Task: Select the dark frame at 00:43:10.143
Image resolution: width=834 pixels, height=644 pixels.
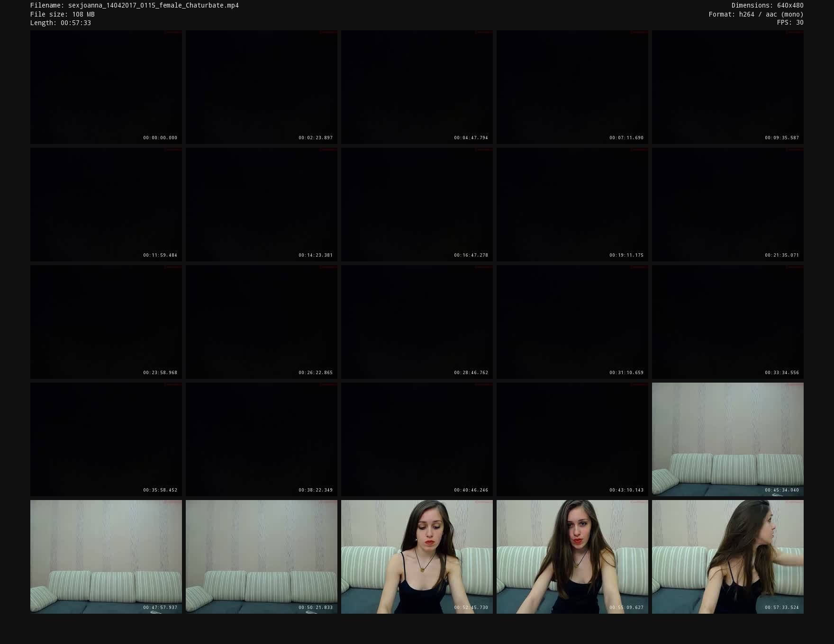Action: point(572,439)
